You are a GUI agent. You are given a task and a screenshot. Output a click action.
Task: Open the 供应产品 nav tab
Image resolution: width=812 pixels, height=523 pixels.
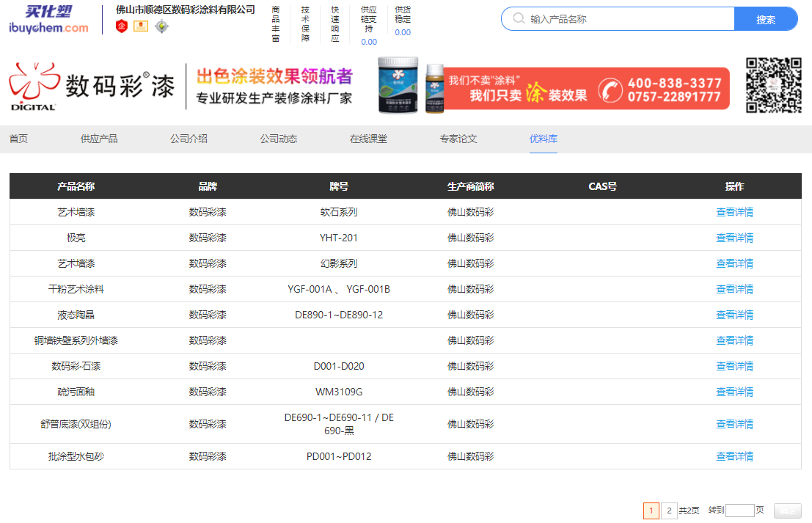(99, 139)
